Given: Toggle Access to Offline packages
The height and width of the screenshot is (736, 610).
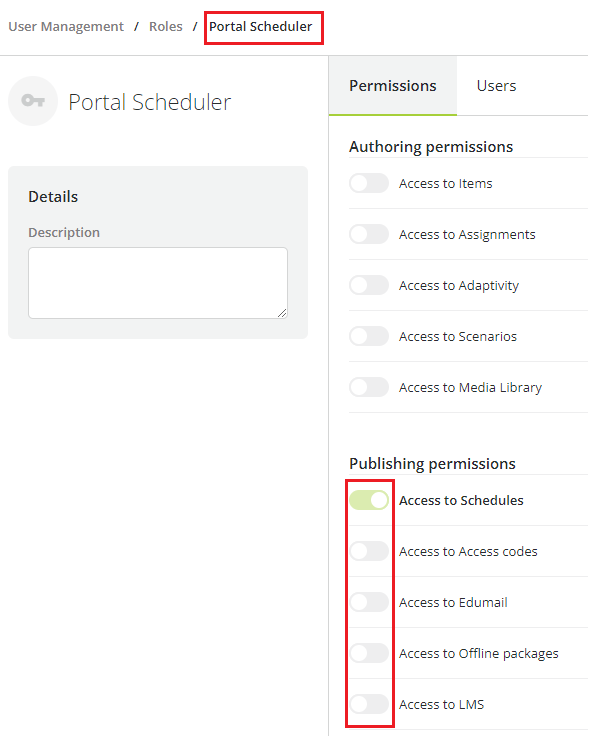Looking at the screenshot, I should tap(369, 653).
